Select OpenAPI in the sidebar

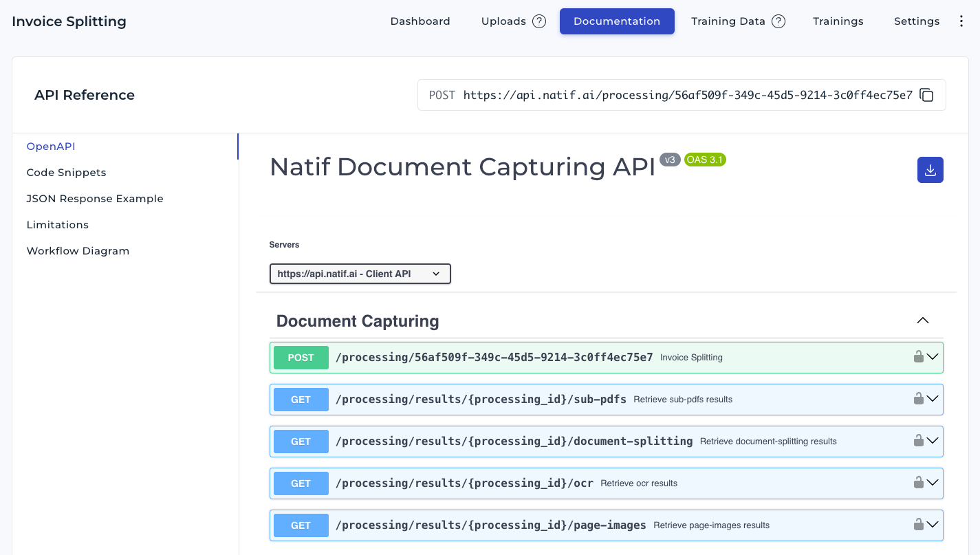tap(51, 146)
